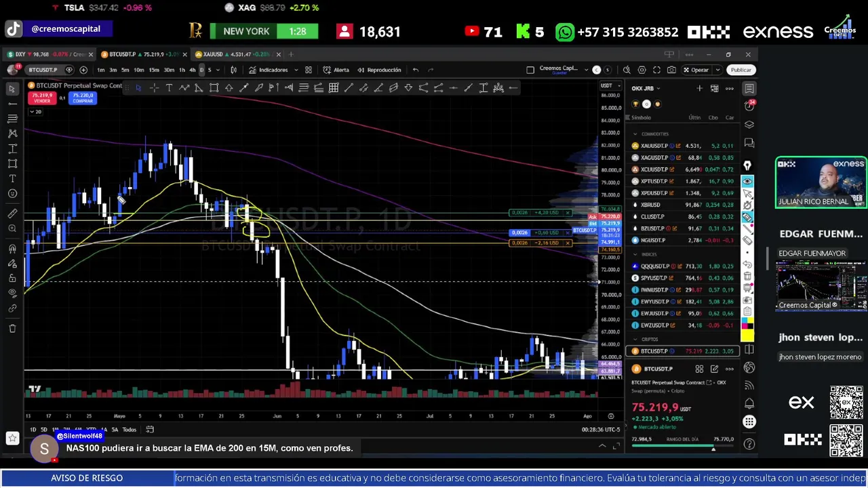
Task: Click the add symbol plus button
Action: click(x=83, y=70)
